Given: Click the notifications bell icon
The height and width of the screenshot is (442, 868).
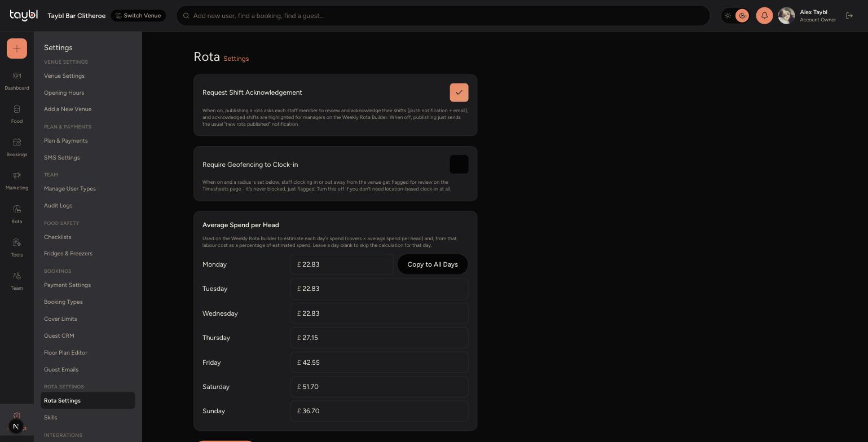Looking at the screenshot, I should point(764,16).
